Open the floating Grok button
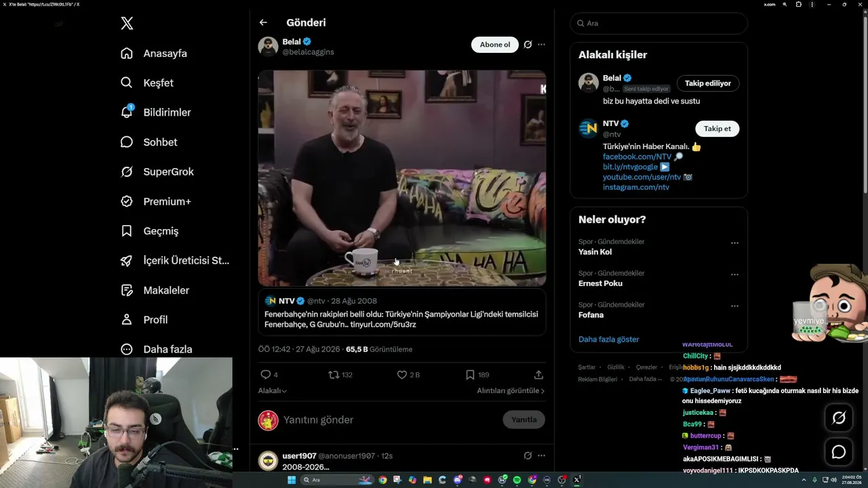This screenshot has height=488, width=868. point(839,418)
